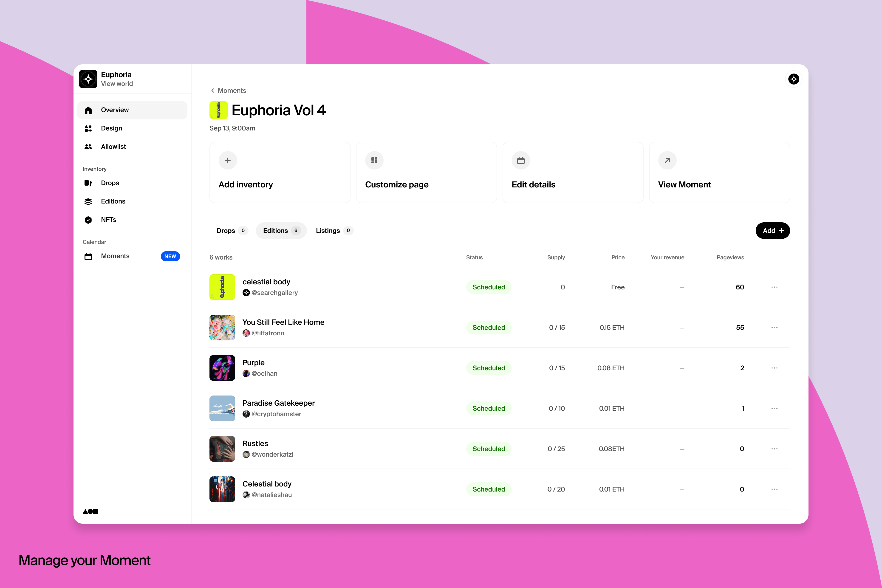Click the Overview home icon in sidebar

pyautogui.click(x=88, y=110)
